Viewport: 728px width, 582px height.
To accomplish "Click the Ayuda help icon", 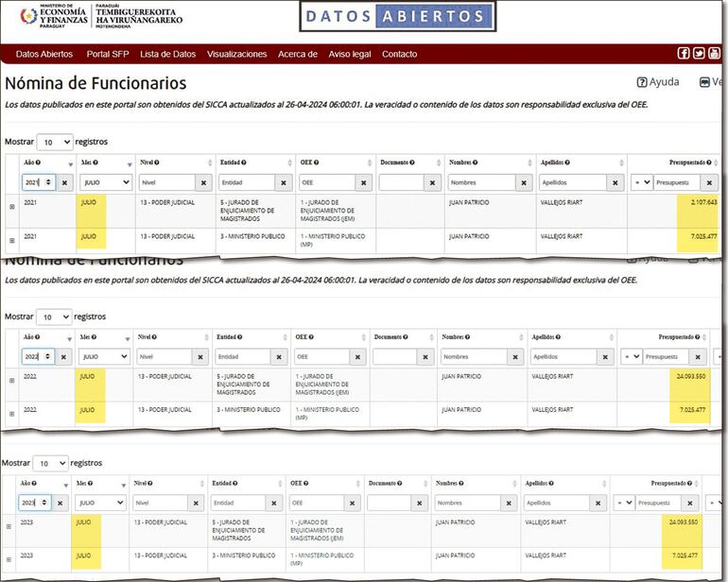I will click(x=642, y=82).
